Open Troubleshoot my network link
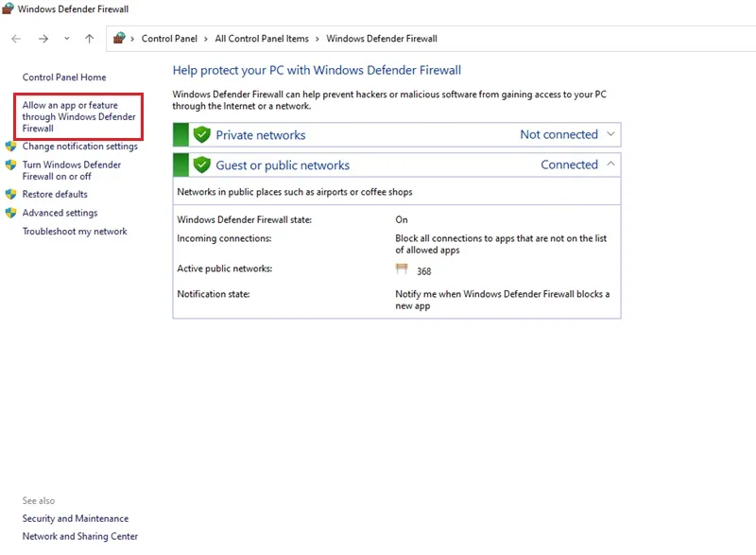Screen dimensions: 756x555 [x=75, y=232]
